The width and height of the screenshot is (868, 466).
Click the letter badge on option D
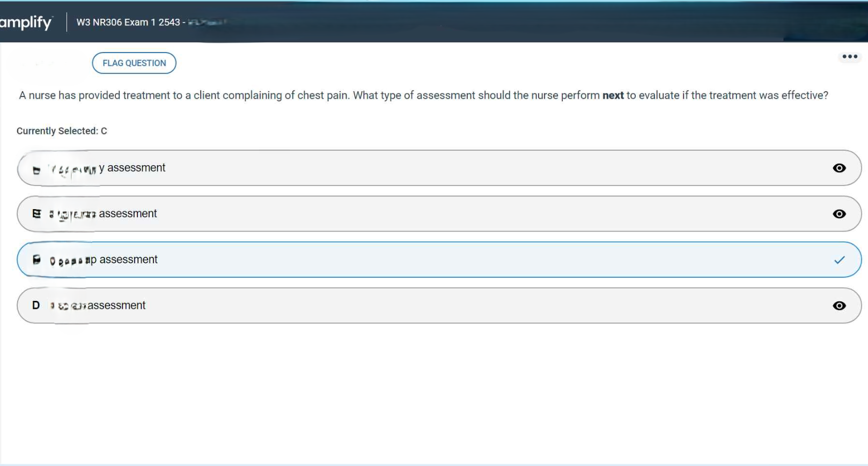[36, 305]
